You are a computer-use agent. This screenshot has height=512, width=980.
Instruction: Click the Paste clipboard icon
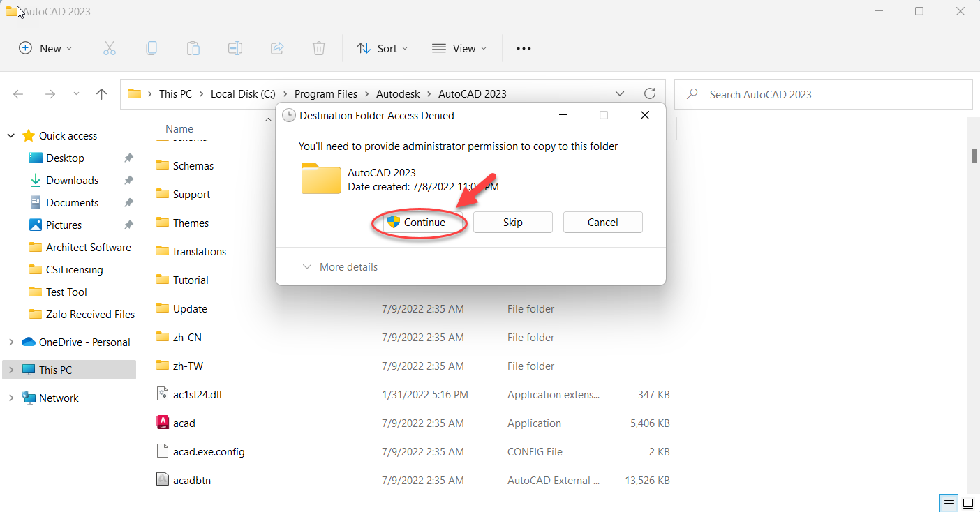click(x=193, y=48)
